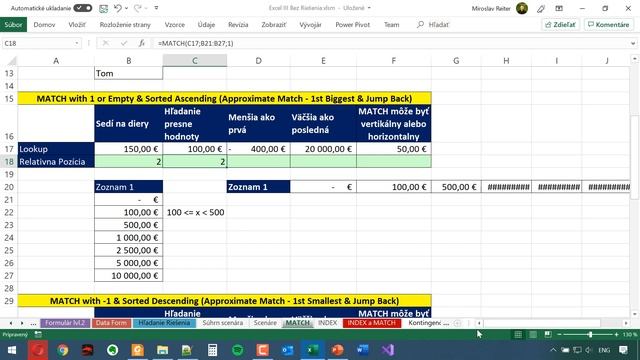
Task: Click the vertical scrollbar down arrow
Action: (x=634, y=314)
